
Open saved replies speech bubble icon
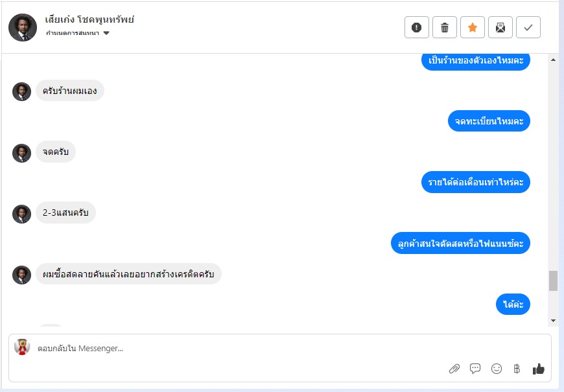pyautogui.click(x=475, y=369)
